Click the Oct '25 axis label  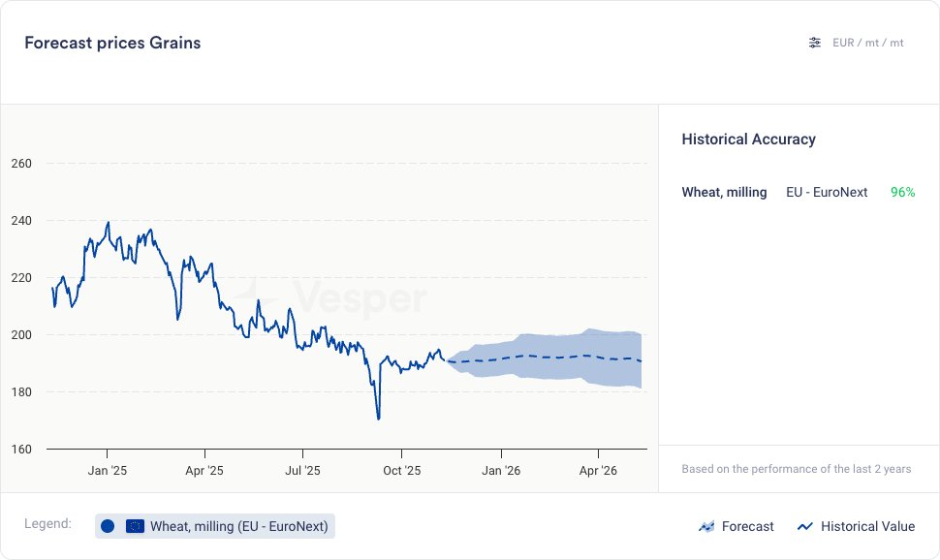pyautogui.click(x=401, y=471)
